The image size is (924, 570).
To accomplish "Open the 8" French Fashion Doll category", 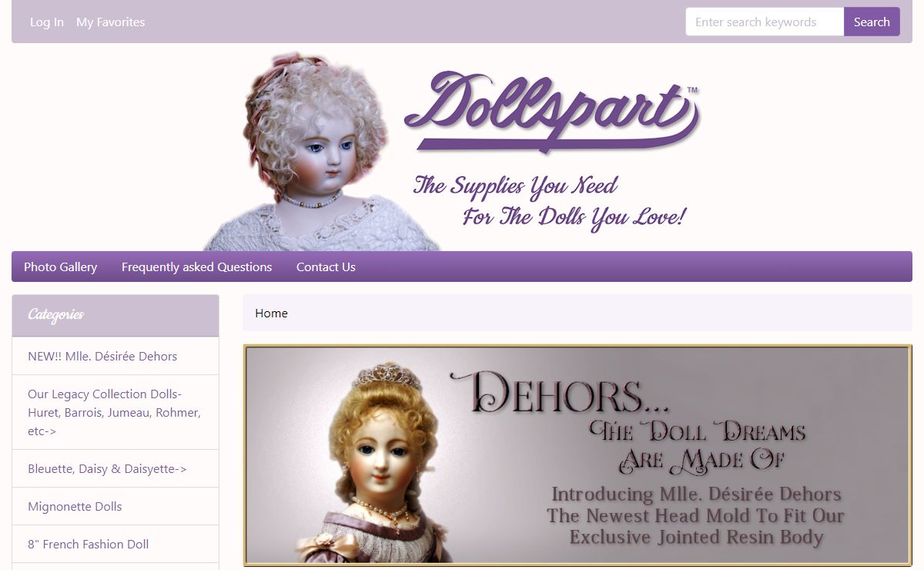I will (x=115, y=544).
